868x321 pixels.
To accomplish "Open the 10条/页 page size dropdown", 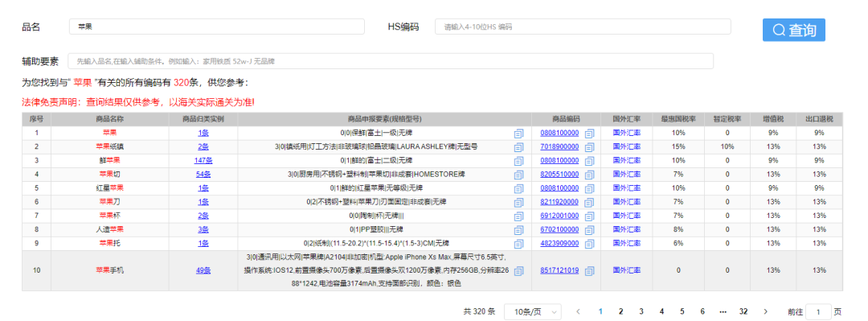I will coord(533,311).
